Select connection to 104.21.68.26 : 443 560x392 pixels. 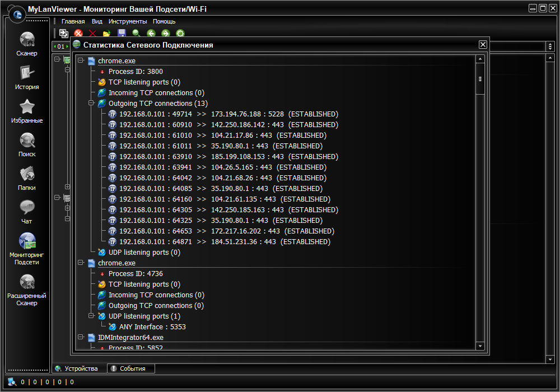point(223,178)
